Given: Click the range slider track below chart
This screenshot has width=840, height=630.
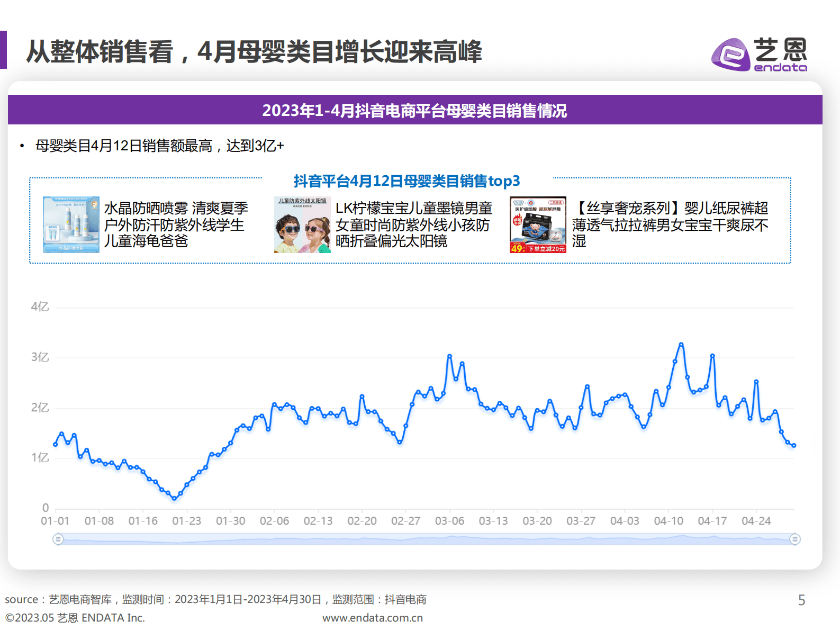Looking at the screenshot, I should (426, 539).
